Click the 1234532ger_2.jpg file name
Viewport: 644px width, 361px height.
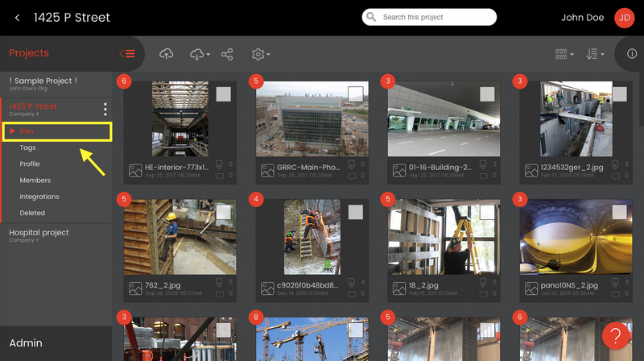tap(572, 168)
